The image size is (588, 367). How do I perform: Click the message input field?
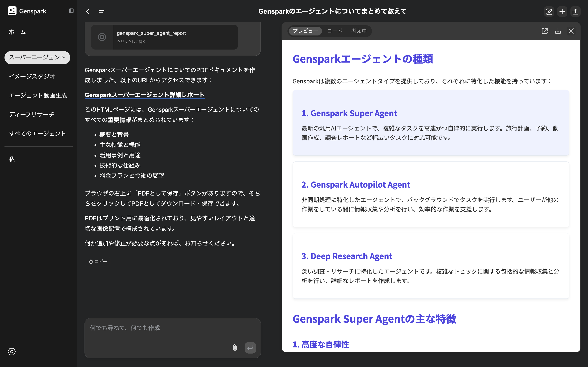[158, 333]
